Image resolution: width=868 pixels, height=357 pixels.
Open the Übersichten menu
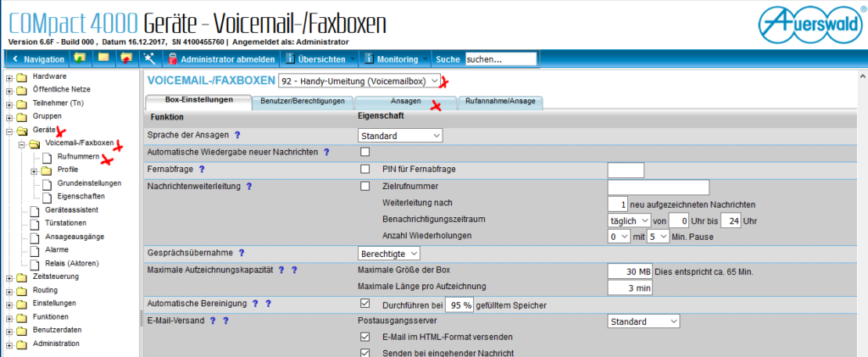[x=321, y=59]
